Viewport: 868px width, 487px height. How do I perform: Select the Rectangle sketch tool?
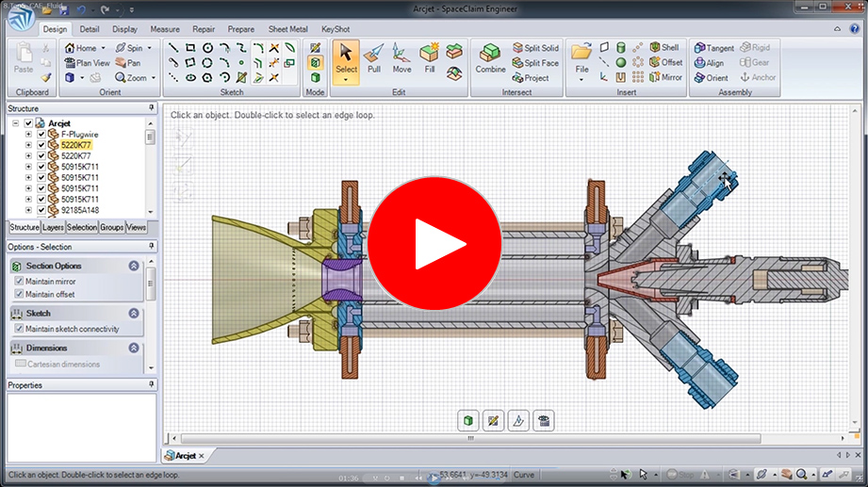190,48
